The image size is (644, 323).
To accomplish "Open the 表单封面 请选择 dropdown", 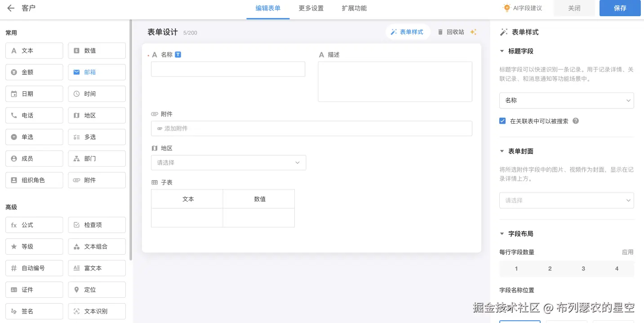I will (566, 201).
